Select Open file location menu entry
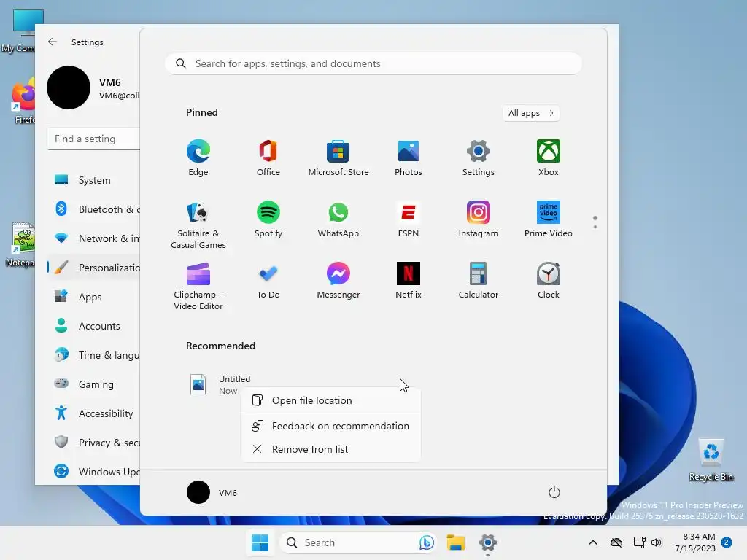Image resolution: width=747 pixels, height=560 pixels. tap(331, 400)
